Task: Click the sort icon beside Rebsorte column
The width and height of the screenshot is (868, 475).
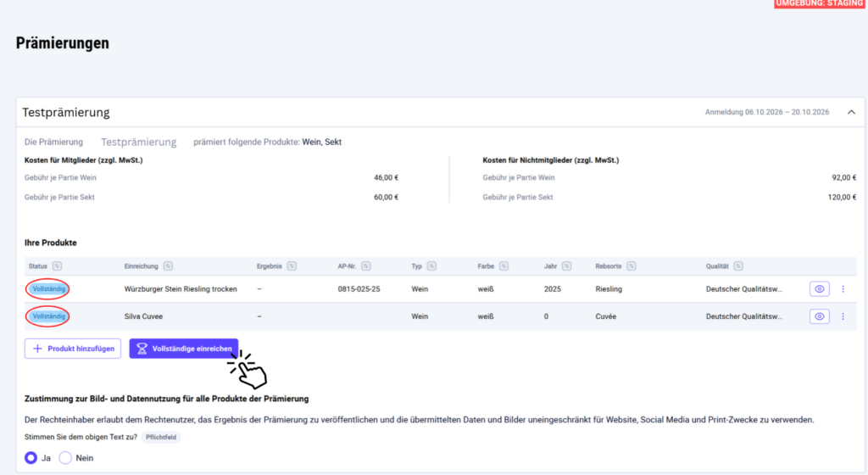Action: tap(631, 266)
